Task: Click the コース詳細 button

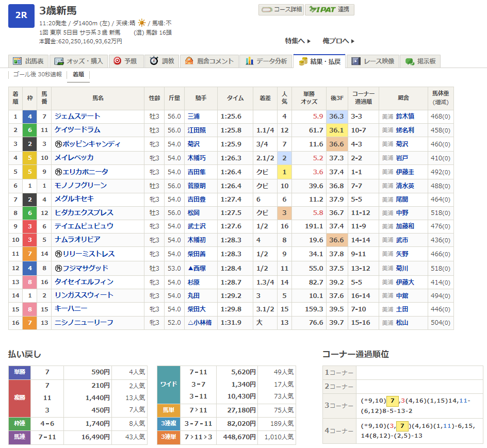Action: click(281, 10)
